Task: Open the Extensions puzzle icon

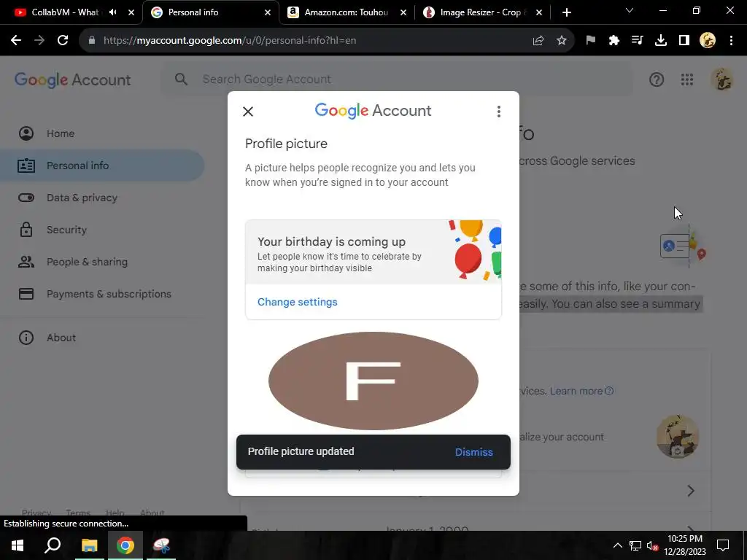Action: pos(614,41)
